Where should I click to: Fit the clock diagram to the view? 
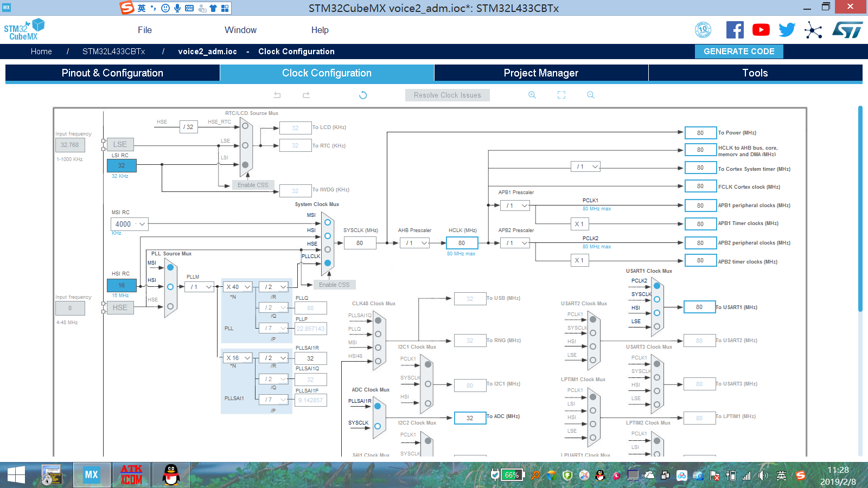561,95
